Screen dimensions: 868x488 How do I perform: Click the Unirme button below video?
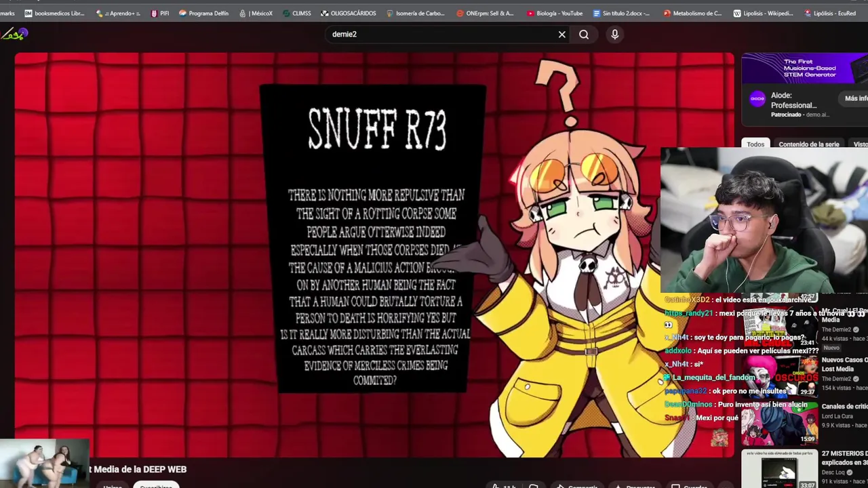pos(113,485)
